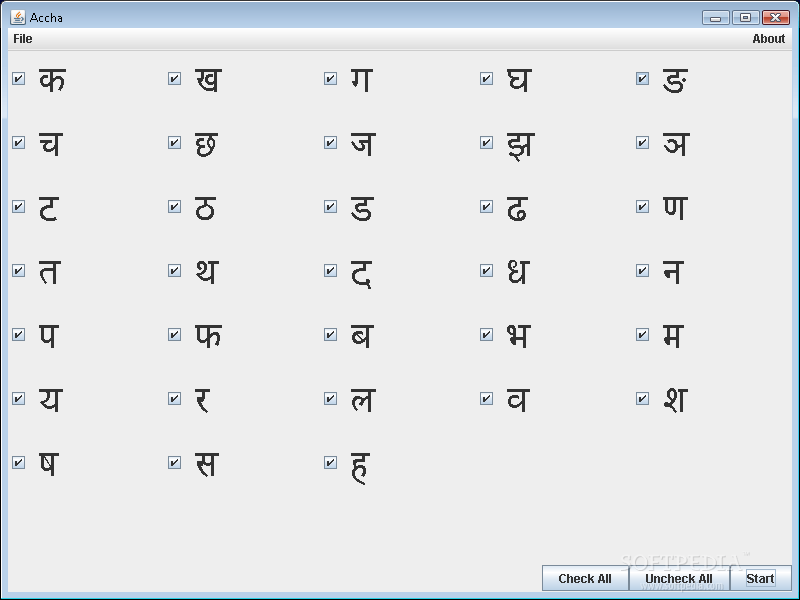Deselect the ठ letter checkbox
The height and width of the screenshot is (600, 800).
174,207
